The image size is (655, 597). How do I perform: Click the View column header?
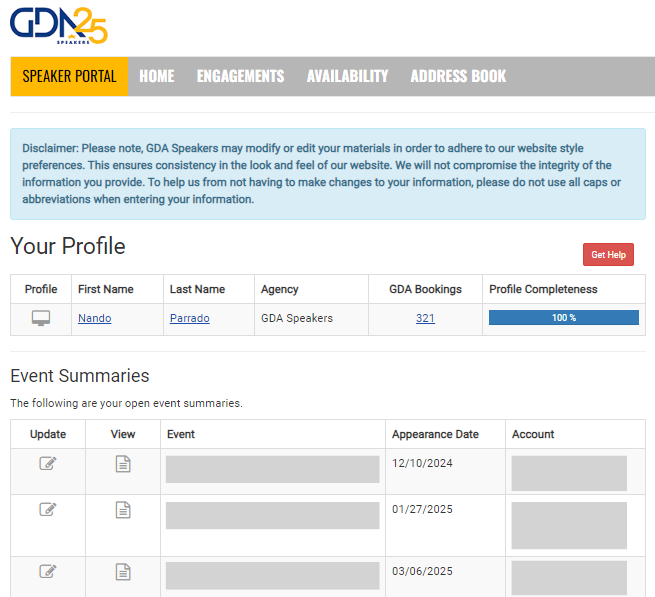pyautogui.click(x=123, y=434)
